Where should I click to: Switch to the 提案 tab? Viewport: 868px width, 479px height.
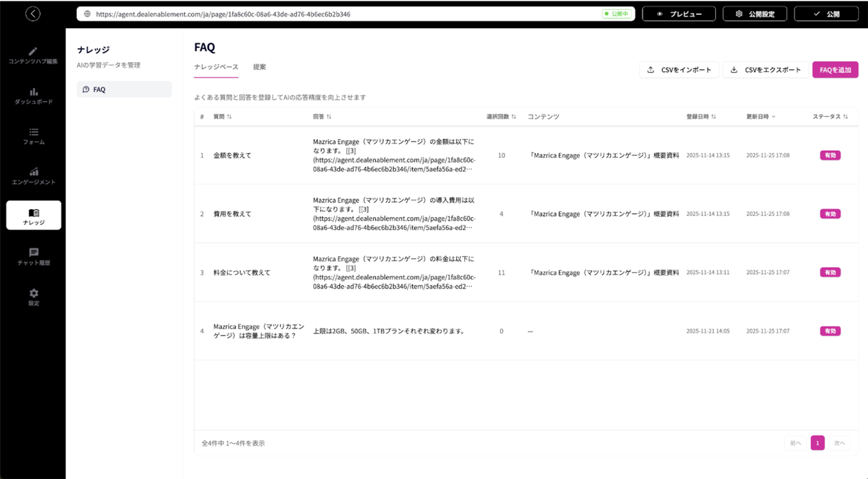259,67
